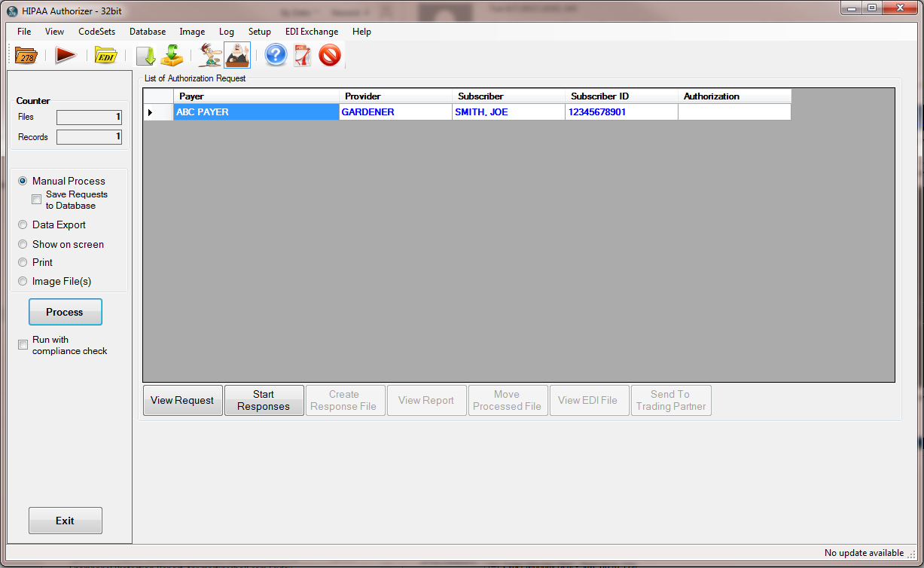Open the PDF document icon
The width and height of the screenshot is (924, 568).
click(x=303, y=56)
